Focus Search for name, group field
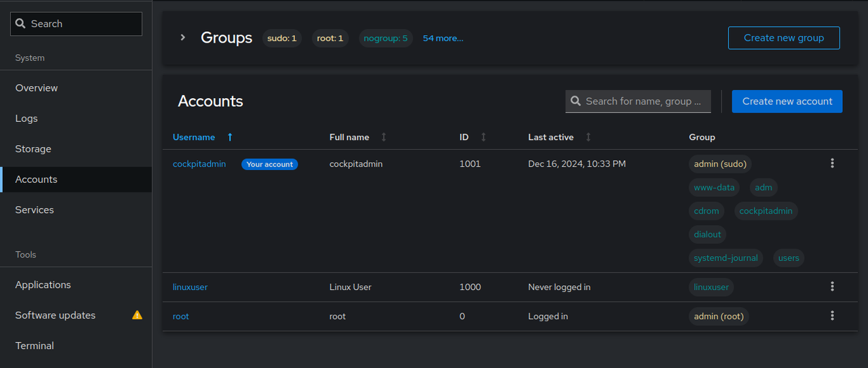Viewport: 868px width, 368px height. click(x=638, y=101)
